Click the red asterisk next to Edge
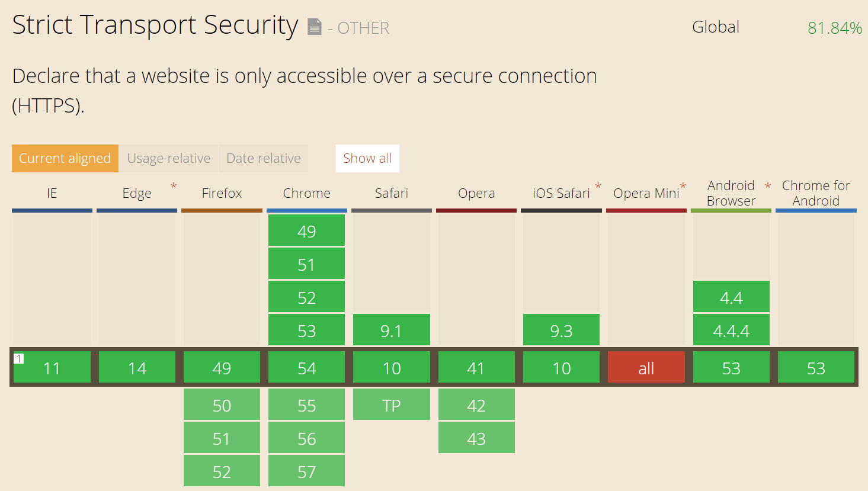The height and width of the screenshot is (491, 868). [172, 186]
